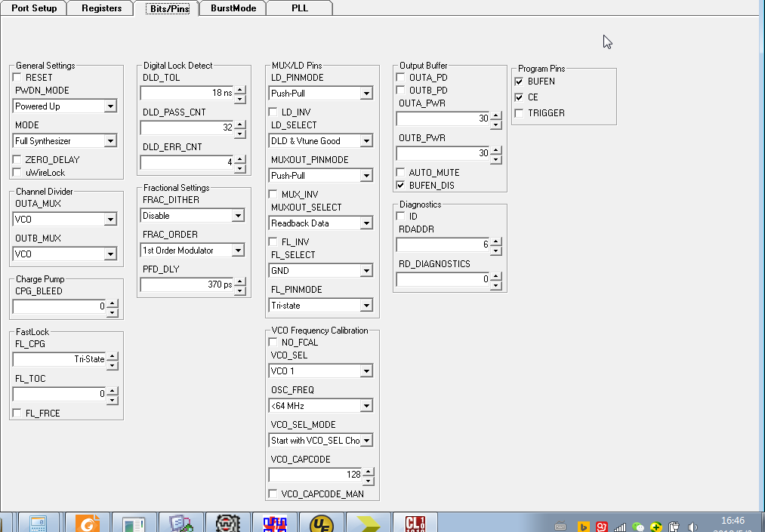Enable AUTO_MUTE checkbox
The image size is (765, 532).
coord(400,172)
